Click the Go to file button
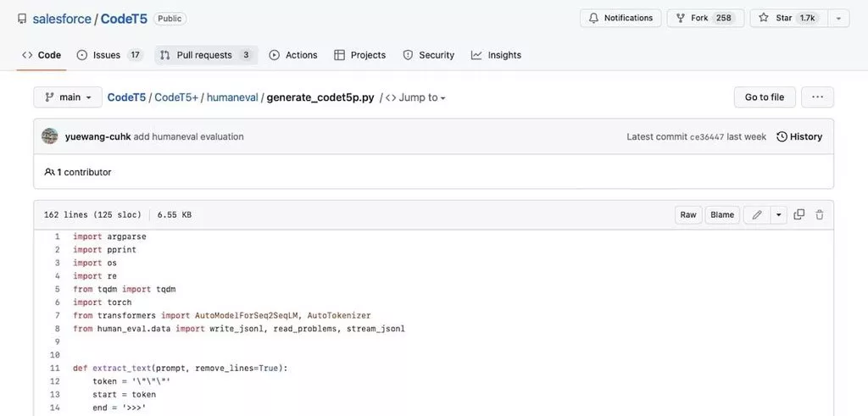The height and width of the screenshot is (416, 868). [x=765, y=97]
